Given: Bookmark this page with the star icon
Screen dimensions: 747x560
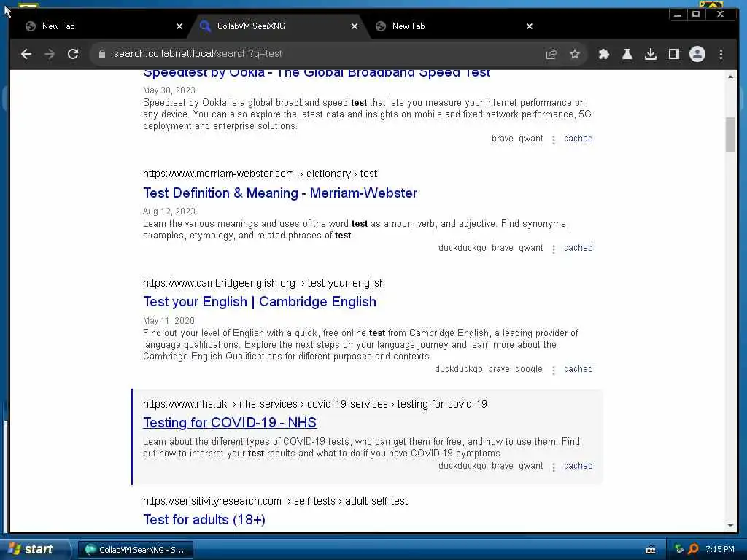Looking at the screenshot, I should click(x=575, y=54).
